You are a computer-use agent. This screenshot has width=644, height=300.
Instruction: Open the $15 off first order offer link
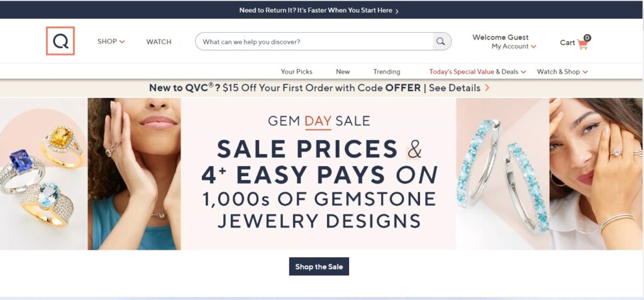click(x=284, y=88)
